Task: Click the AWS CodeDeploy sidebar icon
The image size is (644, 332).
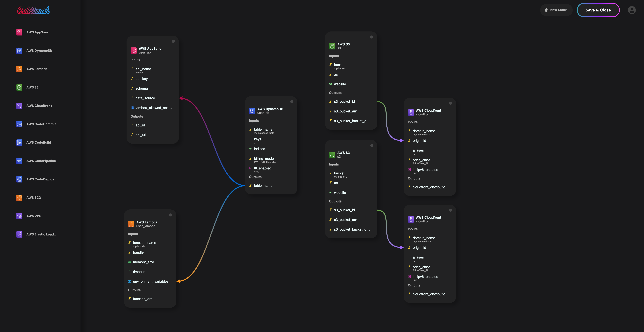Action: pyautogui.click(x=19, y=179)
